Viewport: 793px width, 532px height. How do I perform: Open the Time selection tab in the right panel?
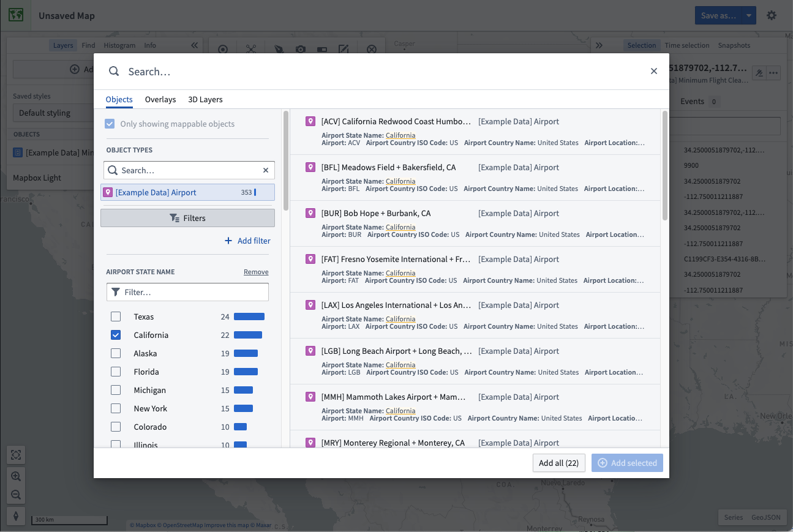[x=687, y=45]
